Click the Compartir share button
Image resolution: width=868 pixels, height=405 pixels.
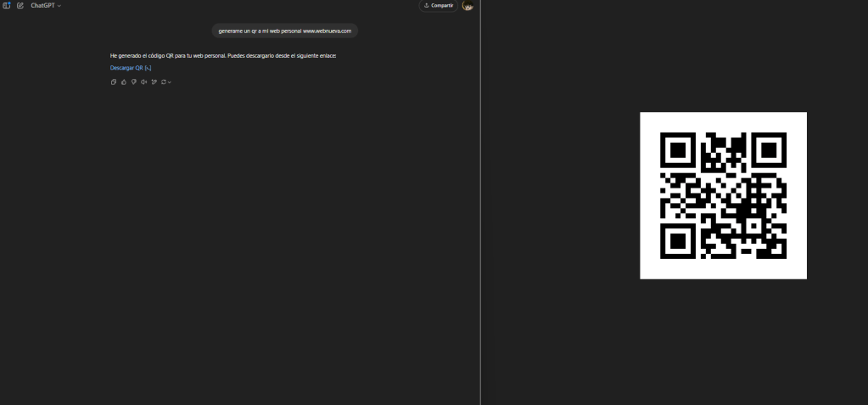438,6
